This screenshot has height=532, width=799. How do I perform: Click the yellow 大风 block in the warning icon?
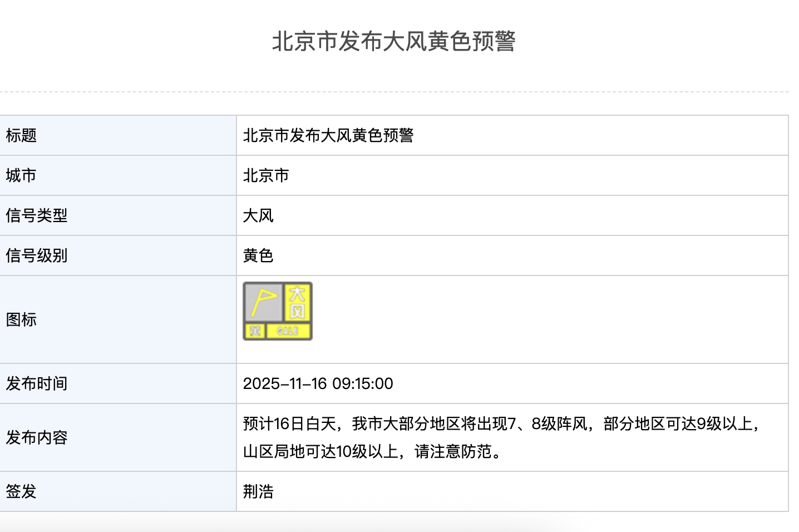coord(297,301)
